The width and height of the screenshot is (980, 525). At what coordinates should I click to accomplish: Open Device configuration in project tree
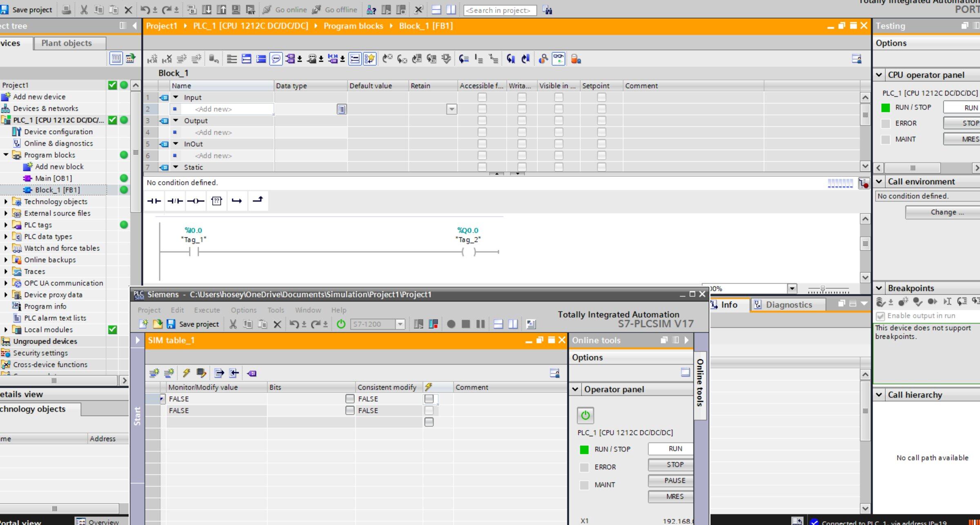(58, 132)
